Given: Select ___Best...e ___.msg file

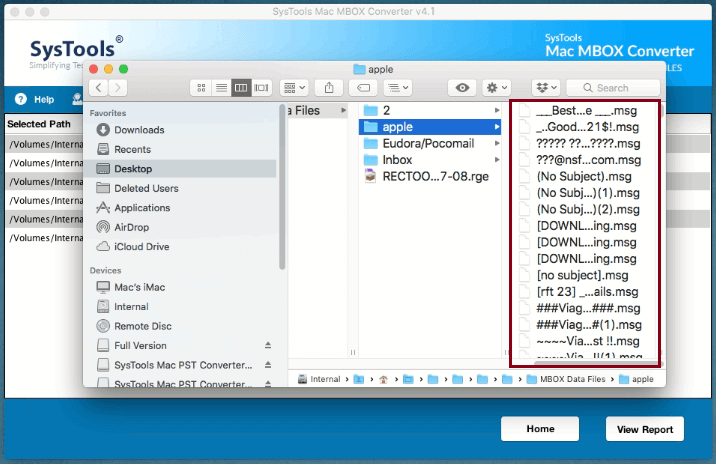Looking at the screenshot, I should tap(585, 111).
